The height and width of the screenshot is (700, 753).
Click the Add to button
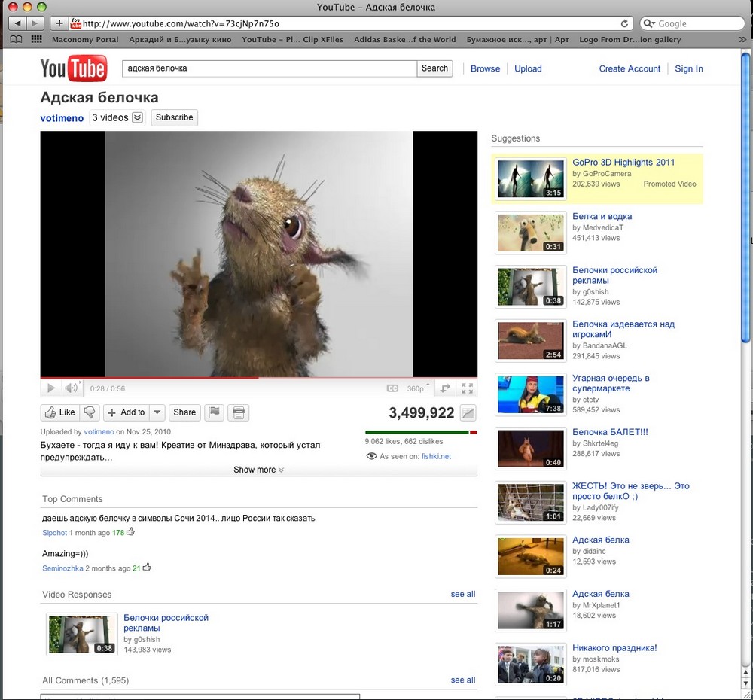pyautogui.click(x=126, y=412)
